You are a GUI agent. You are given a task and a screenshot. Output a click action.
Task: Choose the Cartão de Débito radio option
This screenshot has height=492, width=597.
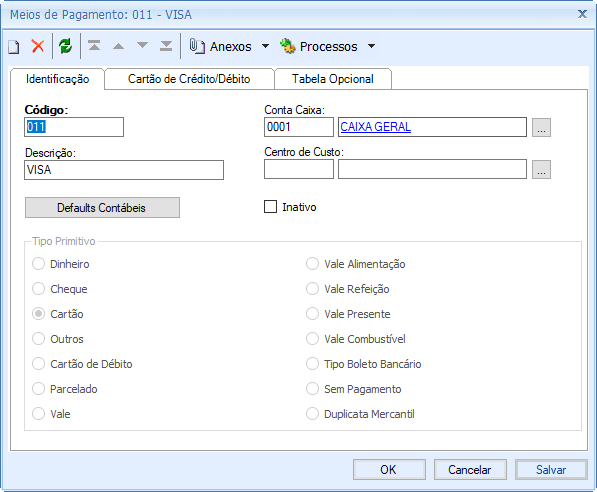coord(38,364)
